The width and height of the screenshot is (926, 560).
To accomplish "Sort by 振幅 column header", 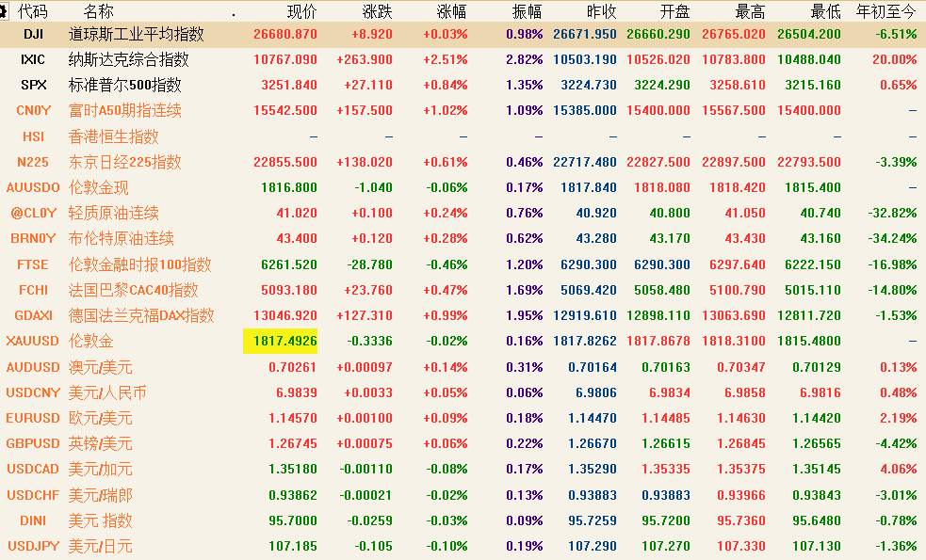I will [527, 11].
